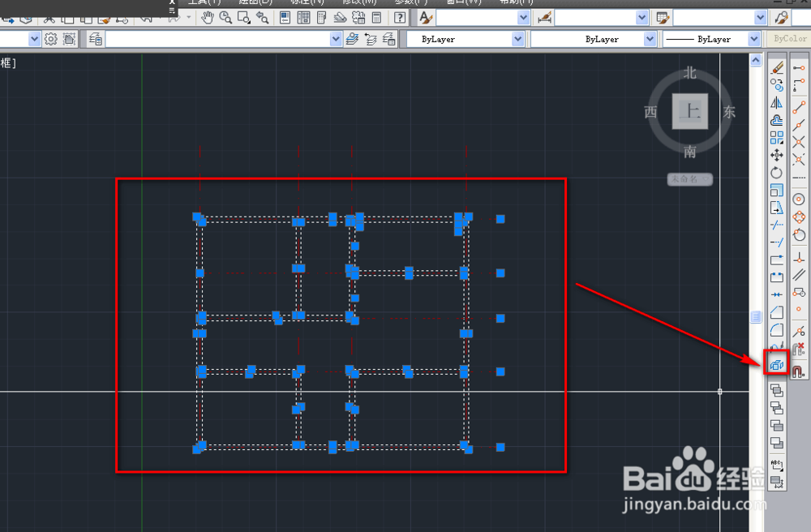The width and height of the screenshot is (811, 532).
Task: Toggle Snap to Endpoint in object snap toolbar
Action: pyautogui.click(x=799, y=105)
